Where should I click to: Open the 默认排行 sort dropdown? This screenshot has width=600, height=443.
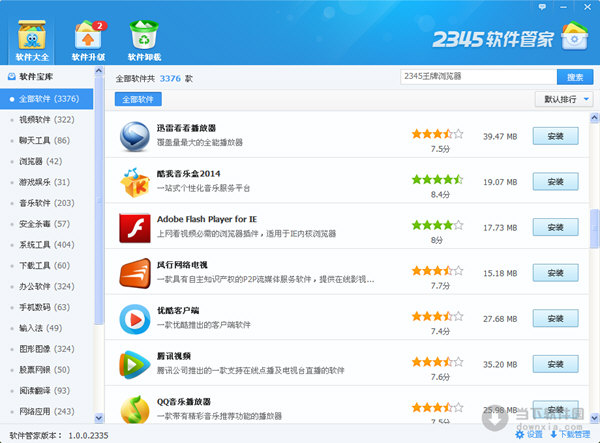[564, 99]
